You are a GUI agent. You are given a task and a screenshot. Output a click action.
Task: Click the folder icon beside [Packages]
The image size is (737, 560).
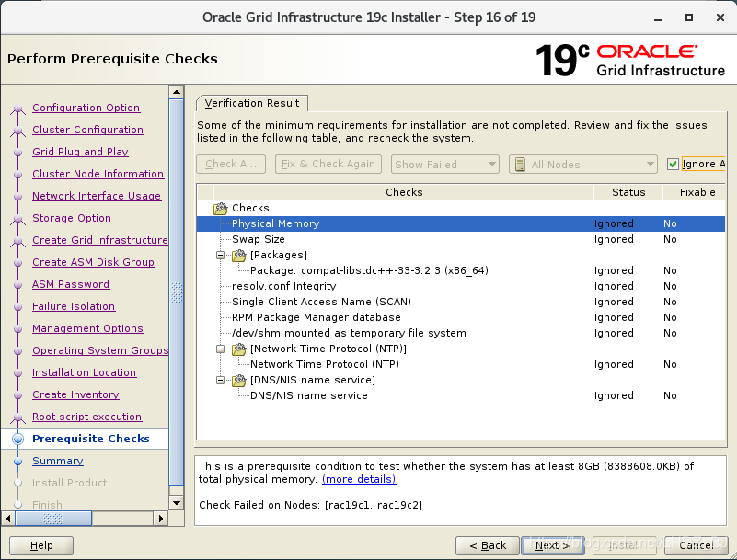click(x=236, y=255)
